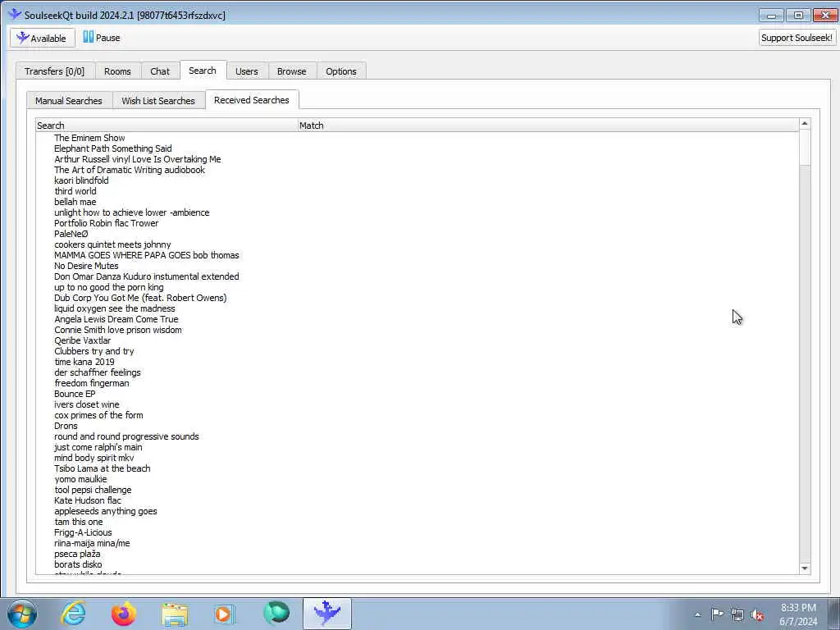This screenshot has width=840, height=630.
Task: Click the clock showing 8:33 PM
Action: pos(798,608)
